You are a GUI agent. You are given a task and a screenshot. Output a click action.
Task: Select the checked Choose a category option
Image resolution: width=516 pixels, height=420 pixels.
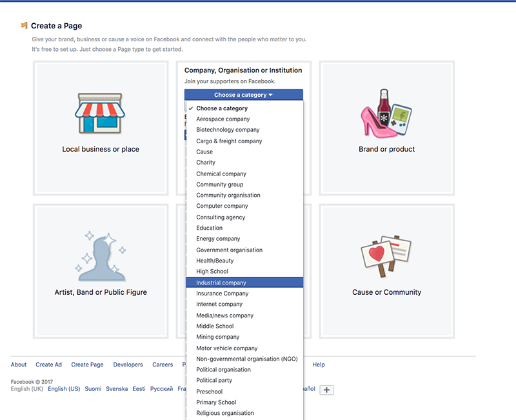(x=244, y=108)
